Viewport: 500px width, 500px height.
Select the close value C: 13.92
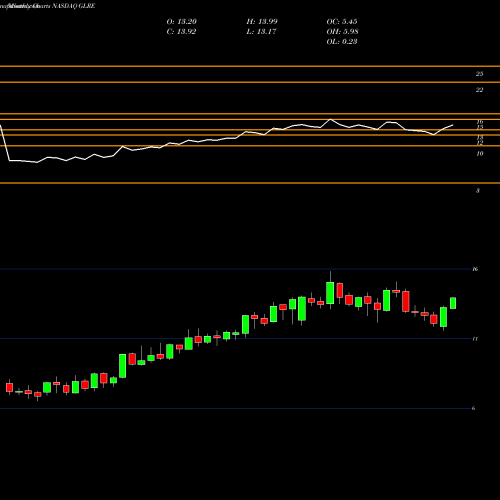(x=181, y=32)
